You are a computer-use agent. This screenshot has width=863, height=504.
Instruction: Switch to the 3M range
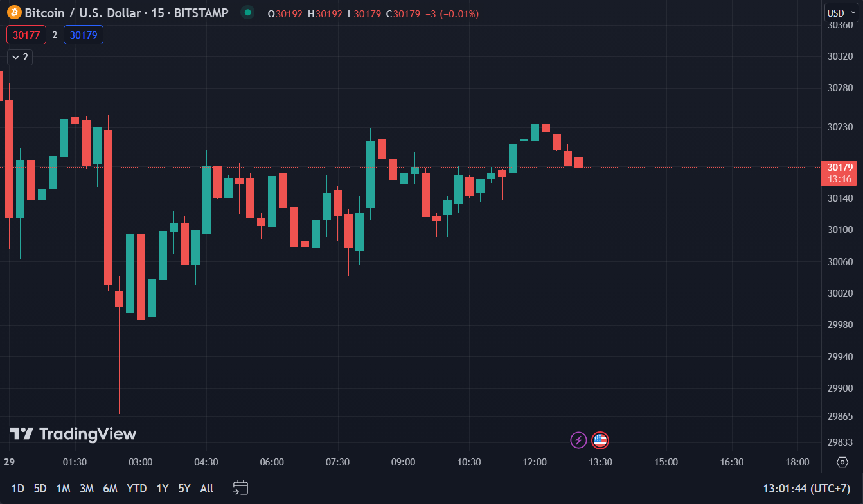[x=87, y=489]
